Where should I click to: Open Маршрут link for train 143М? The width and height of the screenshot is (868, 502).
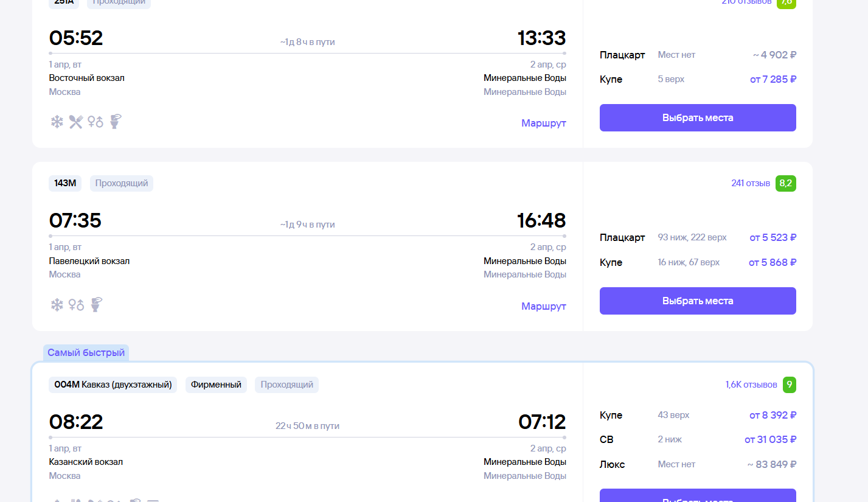(x=544, y=306)
